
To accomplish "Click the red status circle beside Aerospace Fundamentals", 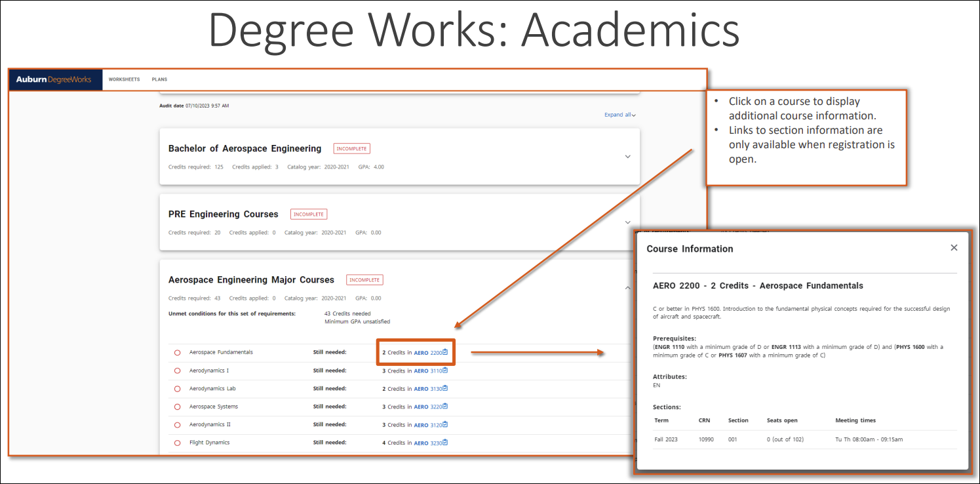I will coord(177,352).
